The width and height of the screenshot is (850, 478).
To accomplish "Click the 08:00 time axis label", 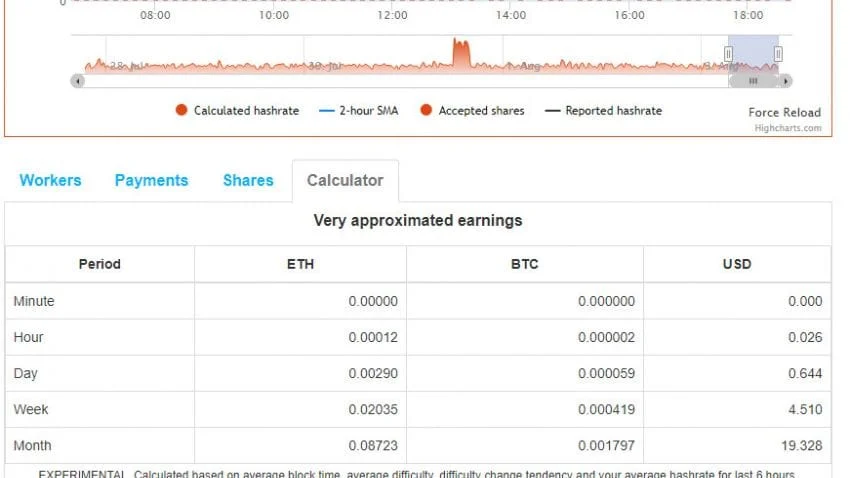I will pos(155,15).
